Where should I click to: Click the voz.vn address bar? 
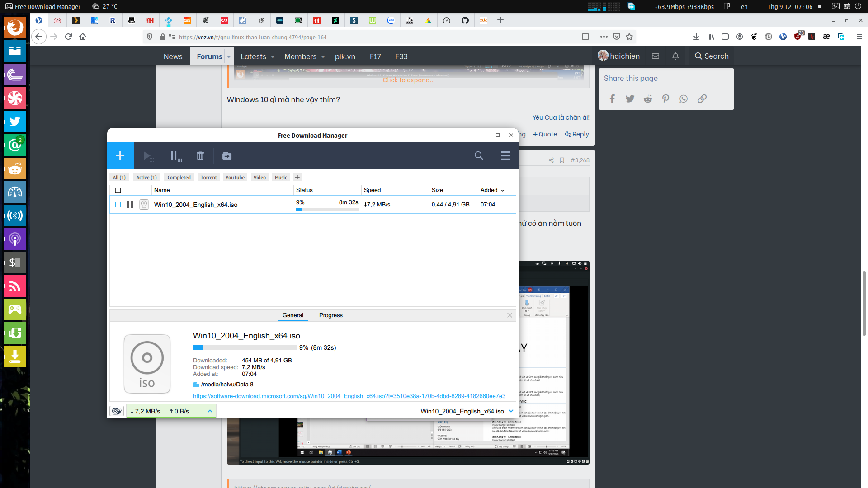pos(375,37)
